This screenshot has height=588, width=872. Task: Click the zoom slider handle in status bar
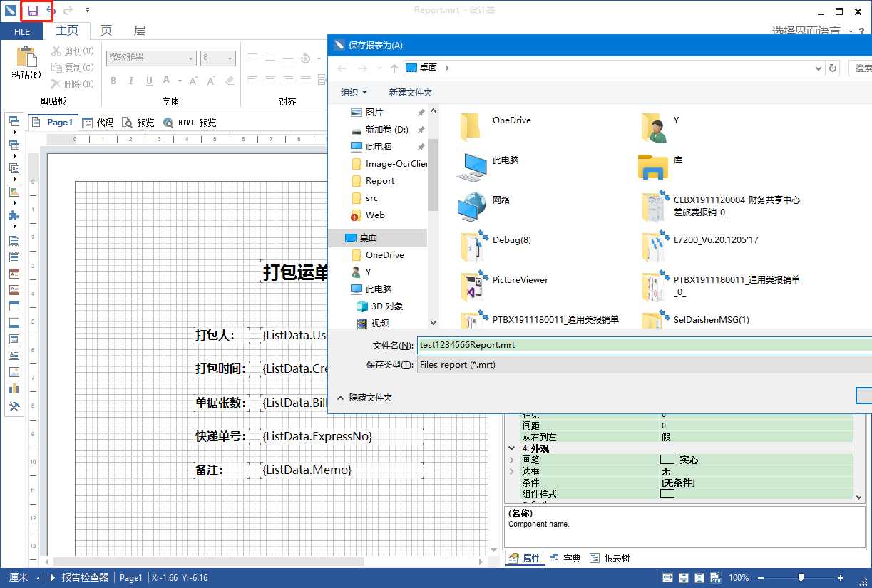800,578
